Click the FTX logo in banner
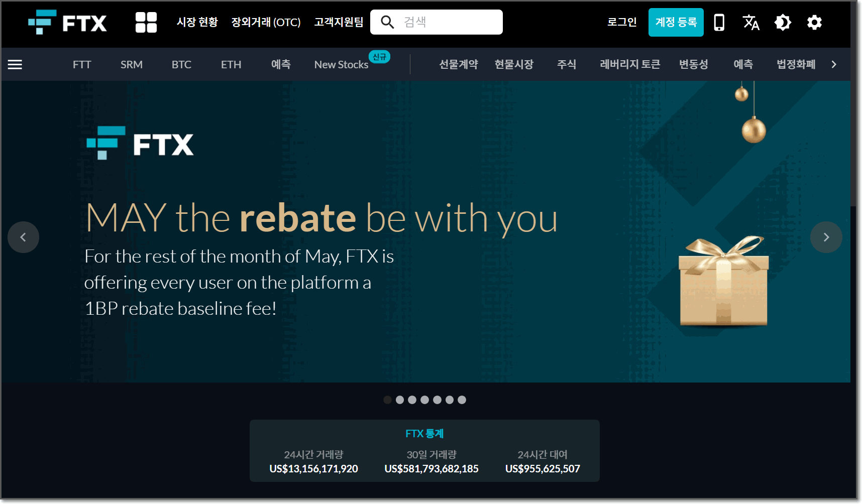The width and height of the screenshot is (862, 504). click(x=140, y=143)
